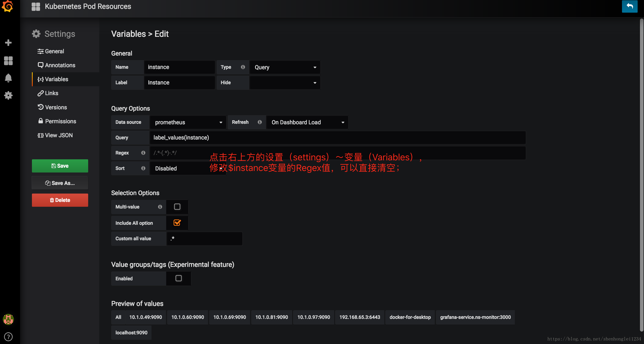Click the Variables curly-braces icon
644x344 pixels.
[40, 79]
